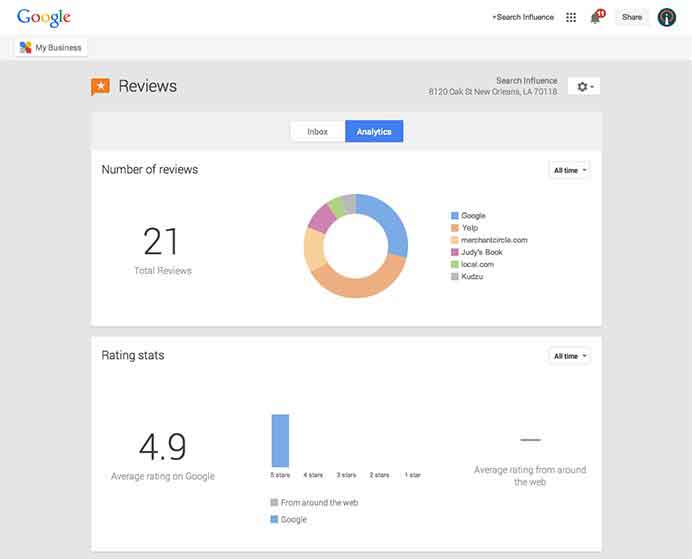692x559 pixels.
Task: Click the Average rating on Google label
Action: coord(163,476)
